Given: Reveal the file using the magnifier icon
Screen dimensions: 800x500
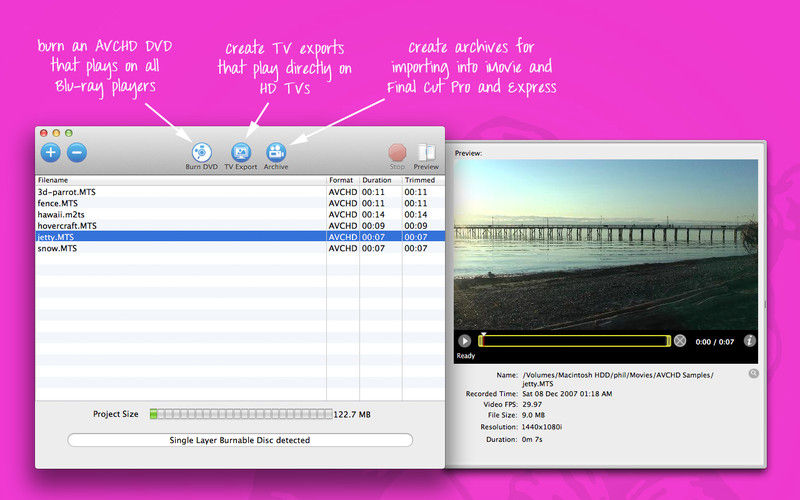Looking at the screenshot, I should (753, 373).
